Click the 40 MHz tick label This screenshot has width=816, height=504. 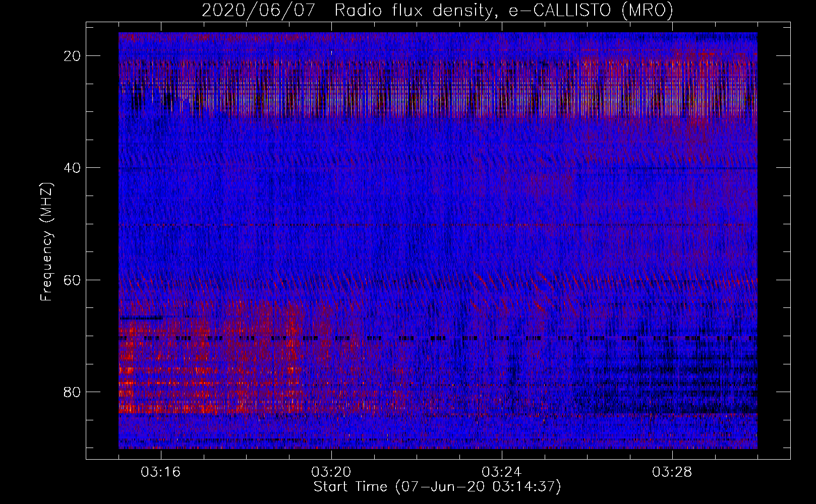click(73, 168)
